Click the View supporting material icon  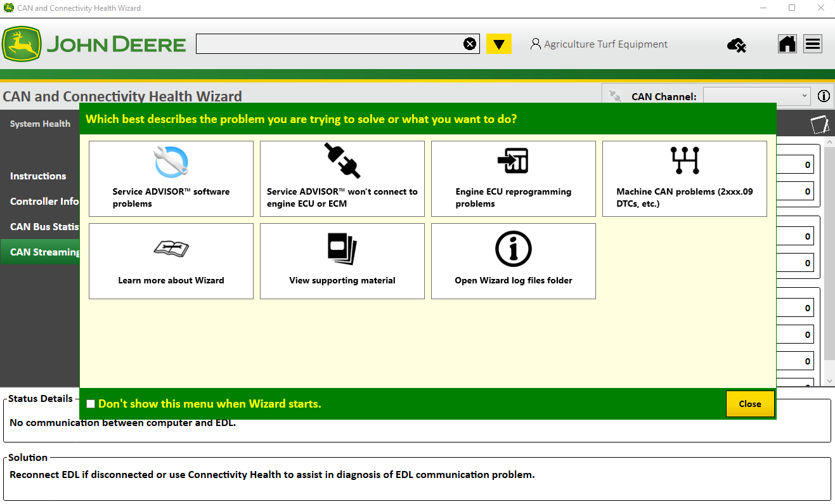coord(342,249)
